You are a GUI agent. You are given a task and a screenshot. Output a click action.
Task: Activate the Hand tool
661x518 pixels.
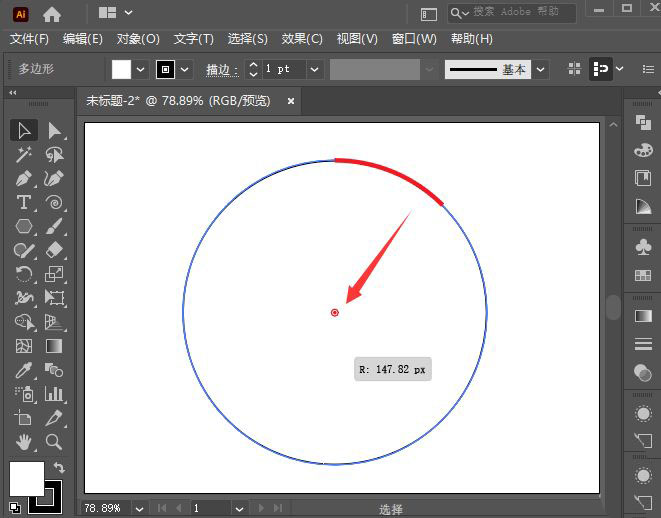pos(24,442)
